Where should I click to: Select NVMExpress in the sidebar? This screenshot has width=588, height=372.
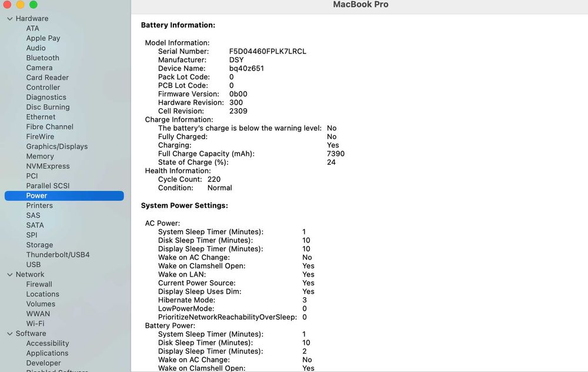tap(48, 166)
